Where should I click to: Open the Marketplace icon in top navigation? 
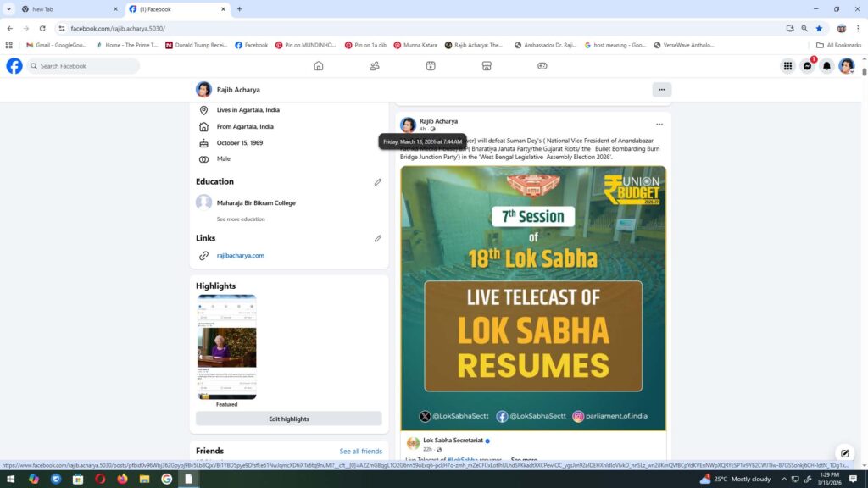[x=487, y=66]
